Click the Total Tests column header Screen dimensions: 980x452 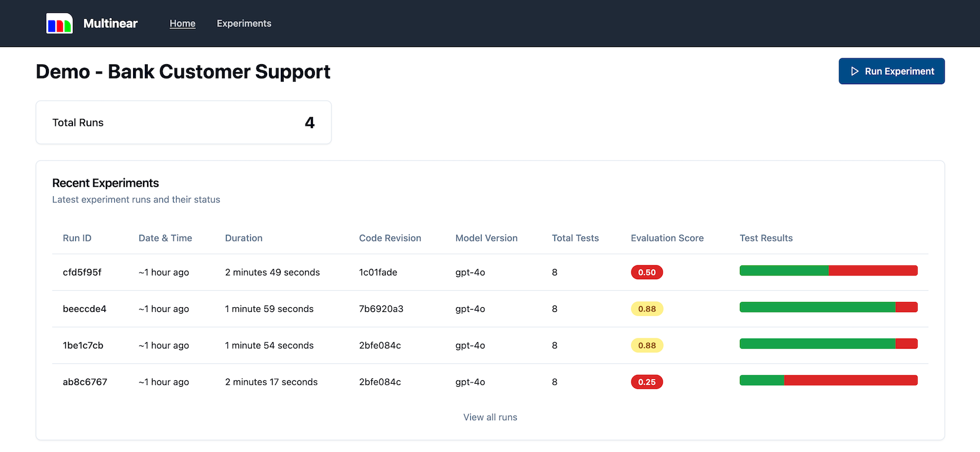(576, 238)
